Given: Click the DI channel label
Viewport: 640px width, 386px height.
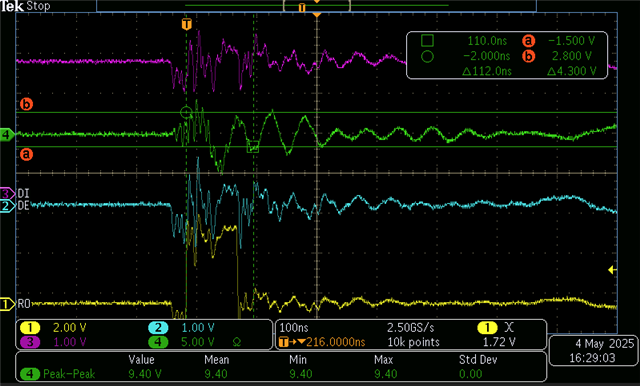Looking at the screenshot, I should (x=23, y=193).
